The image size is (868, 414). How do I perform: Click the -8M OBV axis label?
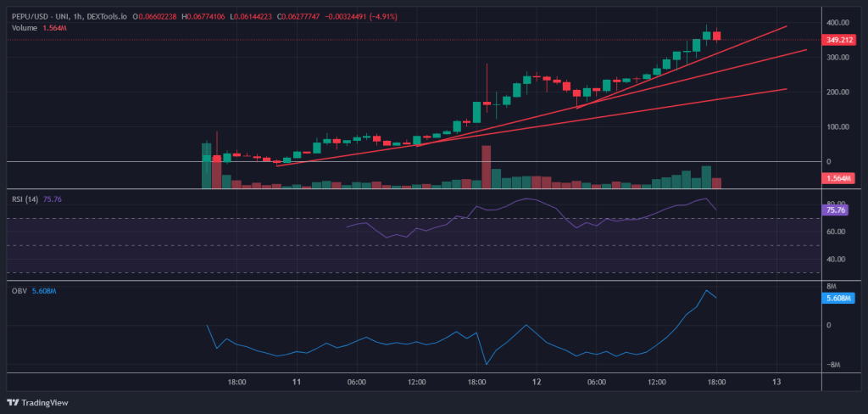coord(834,366)
